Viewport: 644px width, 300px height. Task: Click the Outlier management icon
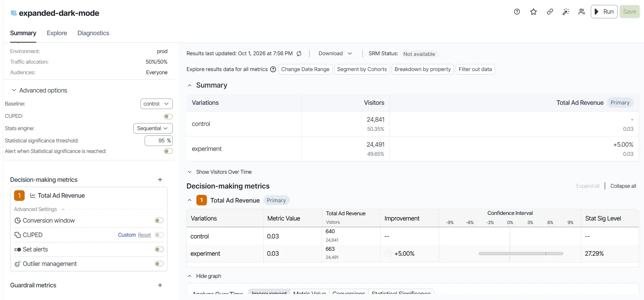point(18,264)
